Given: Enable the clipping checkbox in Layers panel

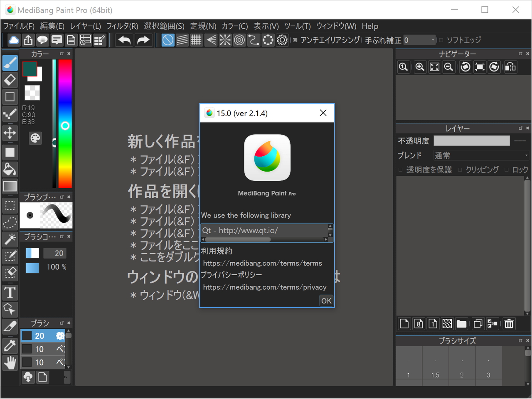Looking at the screenshot, I should coord(461,170).
